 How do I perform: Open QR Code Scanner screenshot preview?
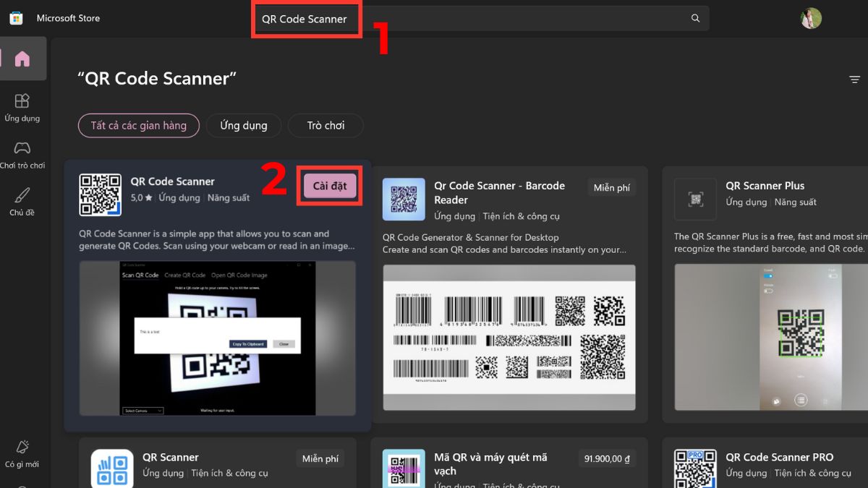217,338
